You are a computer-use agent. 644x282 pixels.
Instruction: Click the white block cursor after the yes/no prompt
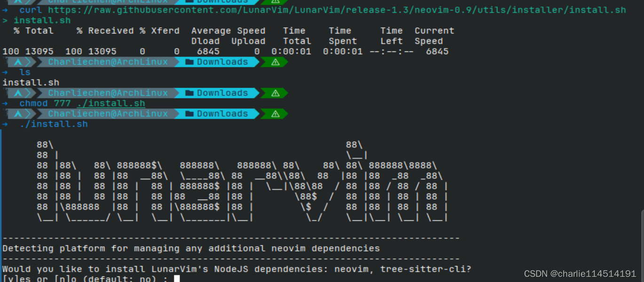tap(177, 279)
